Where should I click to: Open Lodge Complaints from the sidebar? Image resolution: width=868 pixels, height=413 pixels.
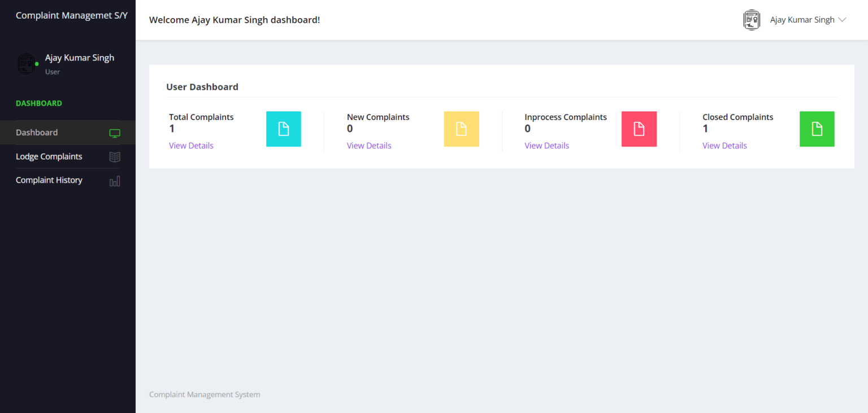point(49,156)
